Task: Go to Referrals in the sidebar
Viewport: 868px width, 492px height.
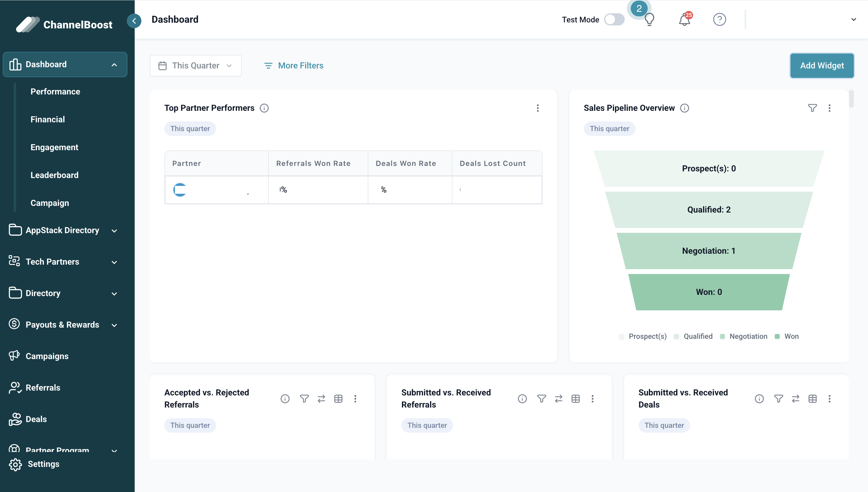Action: (x=43, y=388)
